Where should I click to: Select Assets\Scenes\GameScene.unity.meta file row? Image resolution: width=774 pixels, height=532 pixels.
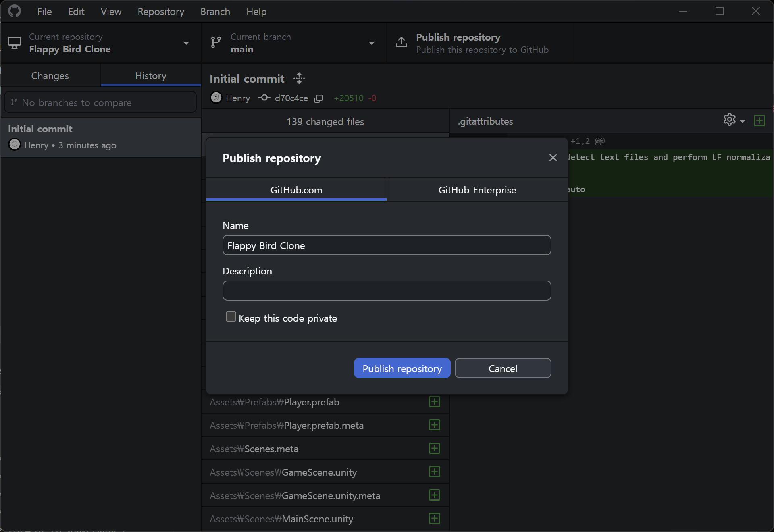tap(325, 495)
